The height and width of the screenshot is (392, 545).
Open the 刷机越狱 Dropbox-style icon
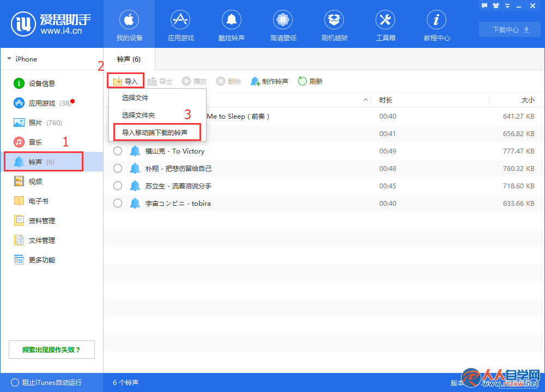334,20
